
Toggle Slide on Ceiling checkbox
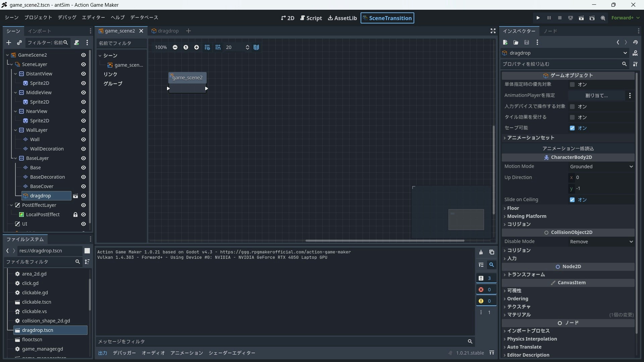572,200
